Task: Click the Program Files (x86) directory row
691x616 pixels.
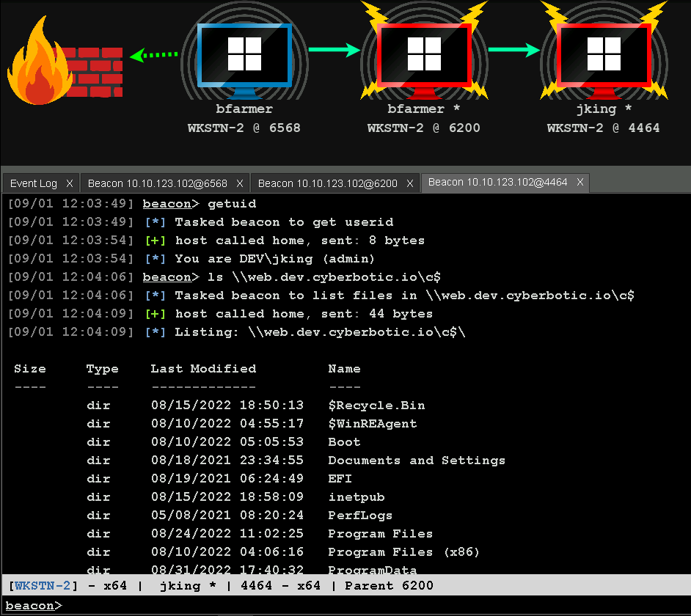Action: 403,552
